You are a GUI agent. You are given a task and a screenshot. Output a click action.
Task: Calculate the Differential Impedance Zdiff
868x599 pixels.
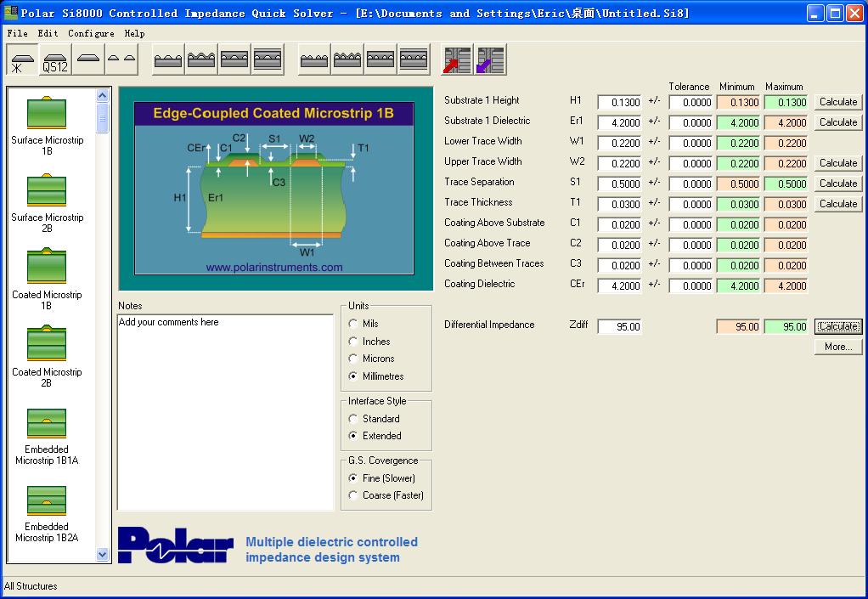pyautogui.click(x=838, y=326)
